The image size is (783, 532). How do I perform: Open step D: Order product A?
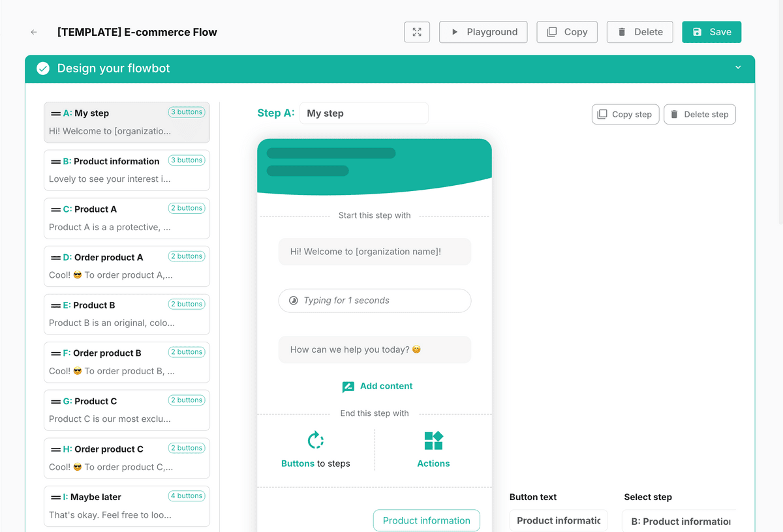(127, 266)
